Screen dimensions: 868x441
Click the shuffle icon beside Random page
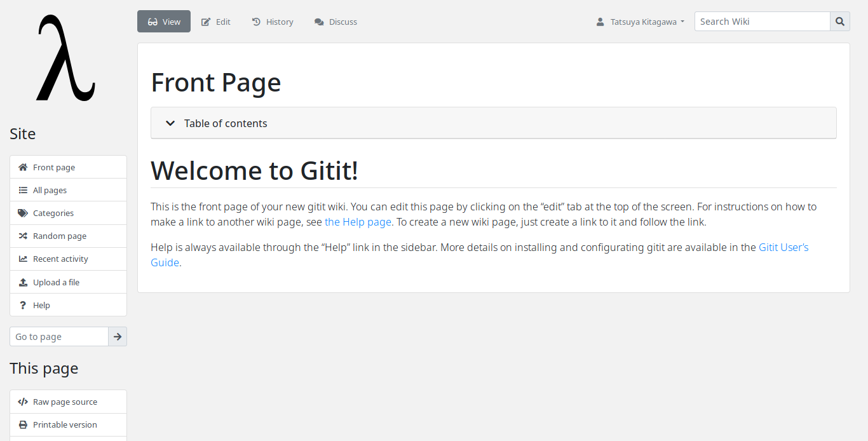pyautogui.click(x=23, y=236)
